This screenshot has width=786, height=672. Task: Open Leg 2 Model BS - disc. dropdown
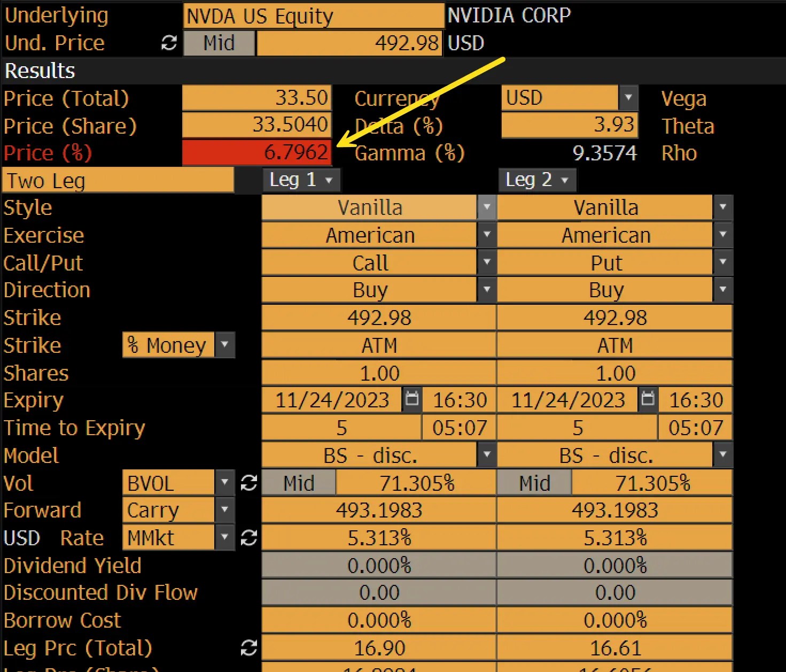(x=723, y=455)
